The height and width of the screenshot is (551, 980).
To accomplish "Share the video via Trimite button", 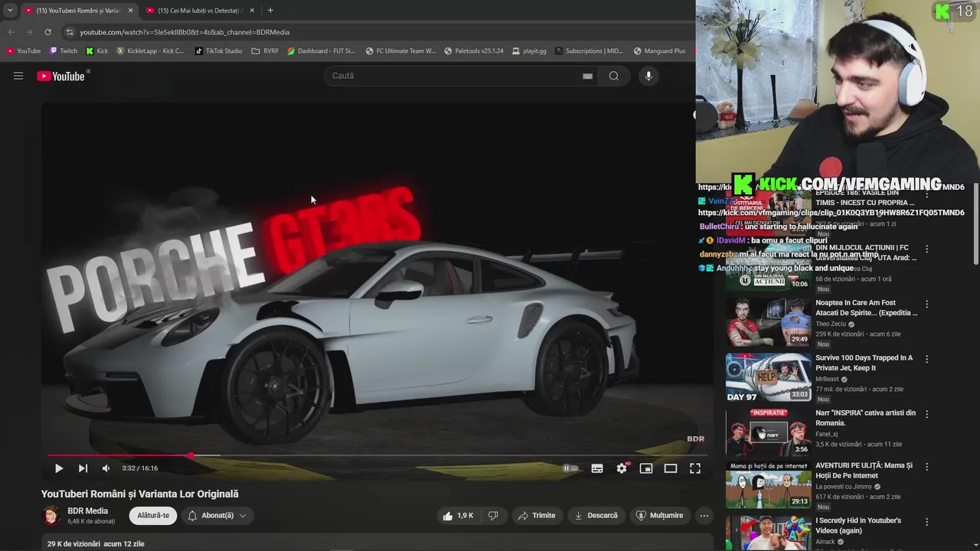I will click(x=537, y=516).
